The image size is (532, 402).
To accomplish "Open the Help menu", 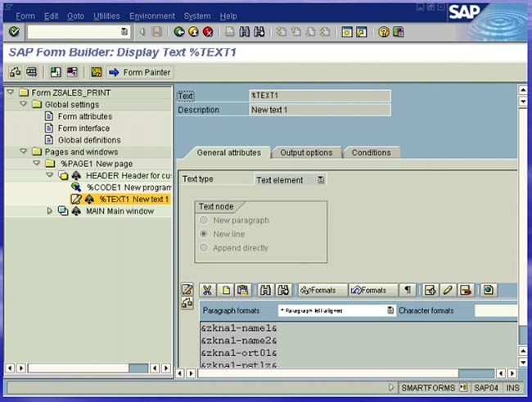I will pos(228,16).
